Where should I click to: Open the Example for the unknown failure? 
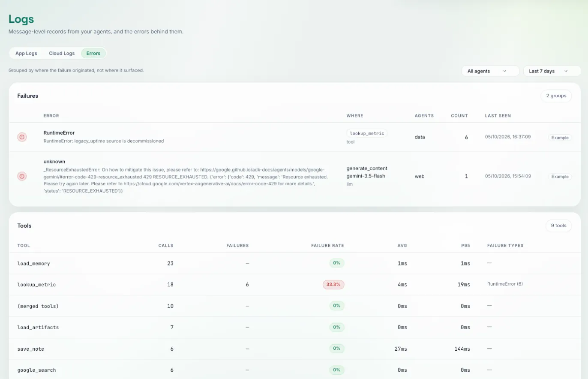560,177
